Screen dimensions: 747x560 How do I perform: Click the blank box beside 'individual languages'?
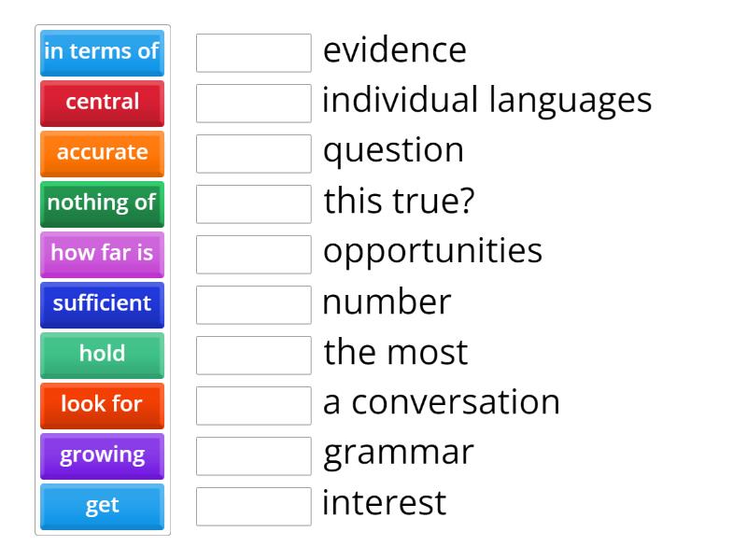tap(253, 104)
